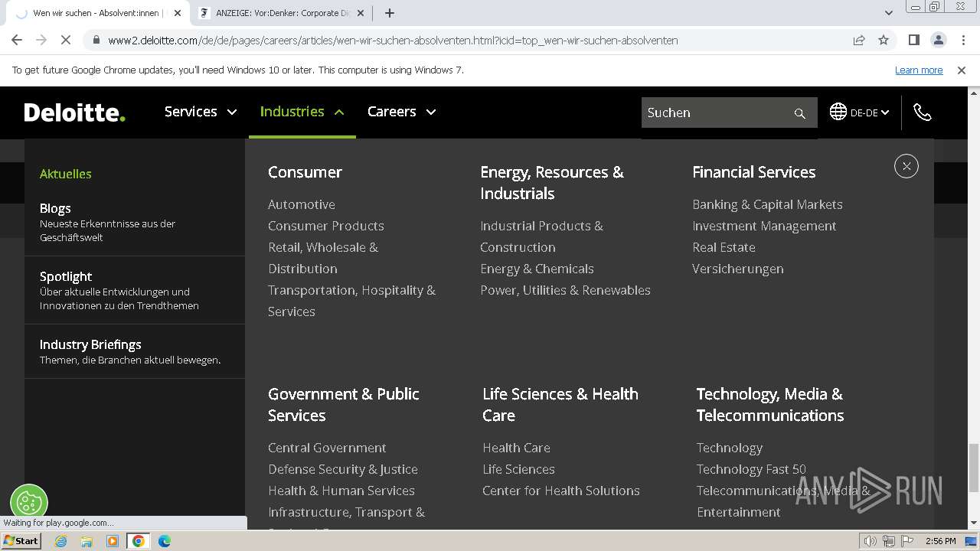Open Versicherungen link
Image resolution: width=980 pixels, height=551 pixels.
738,269
